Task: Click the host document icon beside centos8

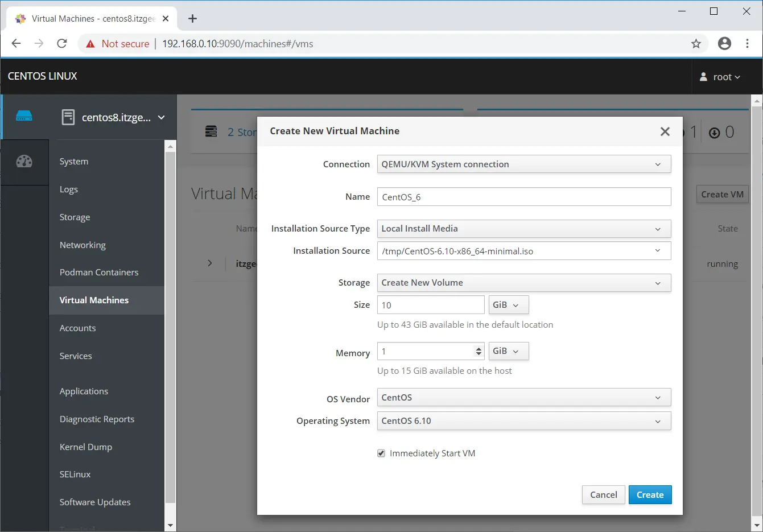Action: 68,117
